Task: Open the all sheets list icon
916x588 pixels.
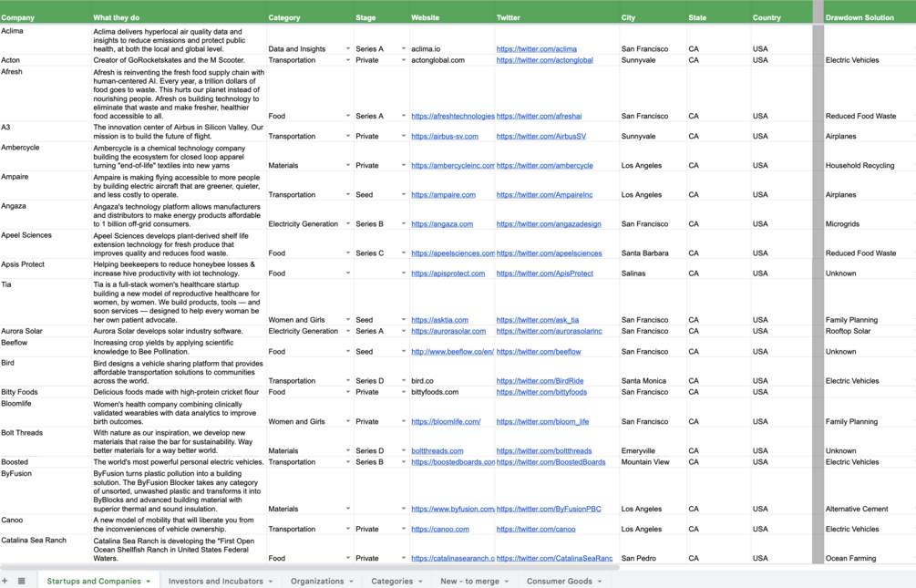Action: (22, 581)
